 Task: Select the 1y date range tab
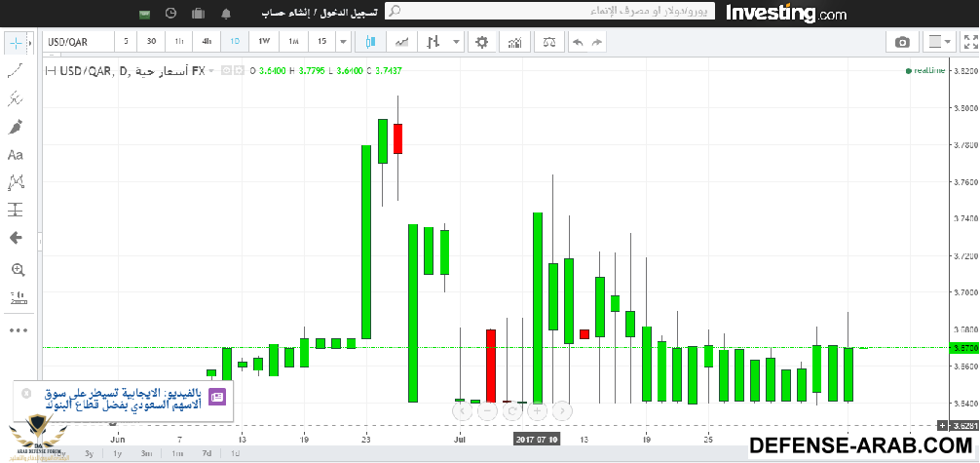pyautogui.click(x=118, y=453)
